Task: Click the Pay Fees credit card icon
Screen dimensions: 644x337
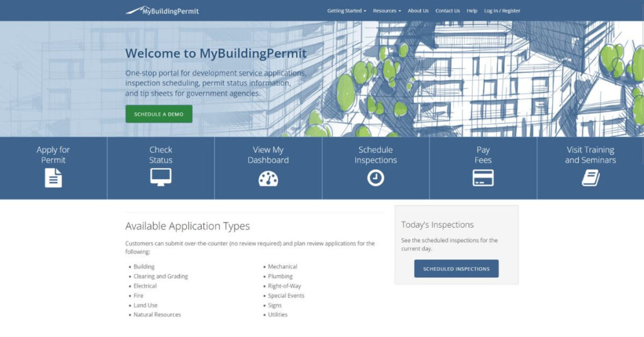Action: pyautogui.click(x=483, y=178)
